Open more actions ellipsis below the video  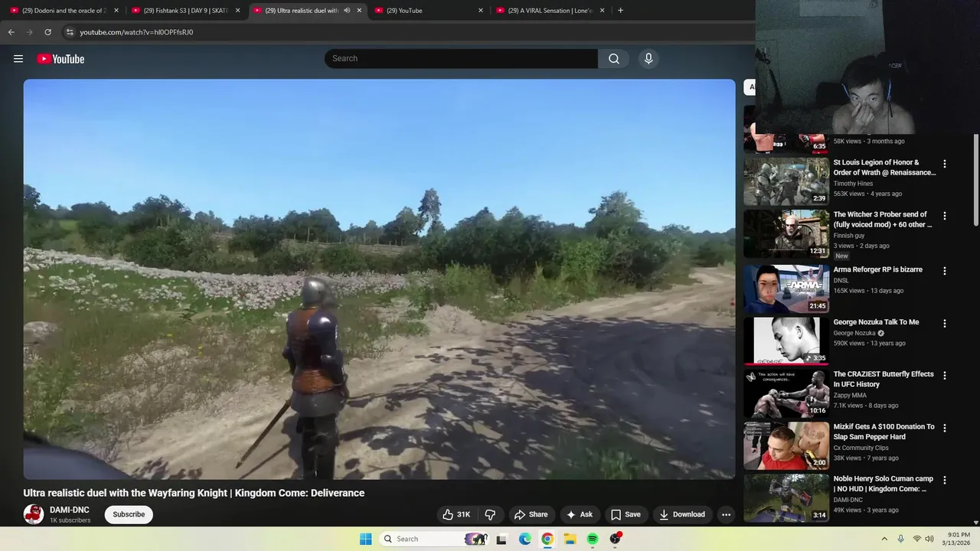pyautogui.click(x=726, y=514)
